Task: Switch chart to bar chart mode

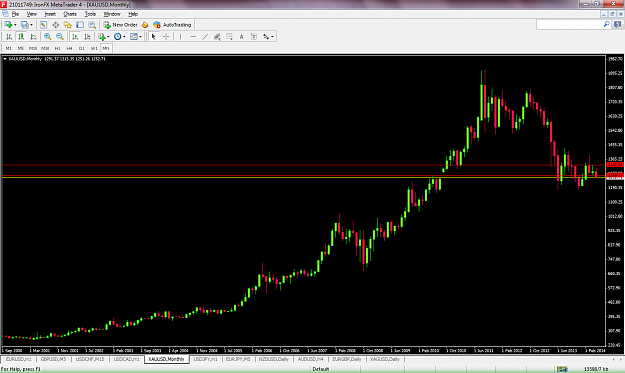Action: pos(9,37)
